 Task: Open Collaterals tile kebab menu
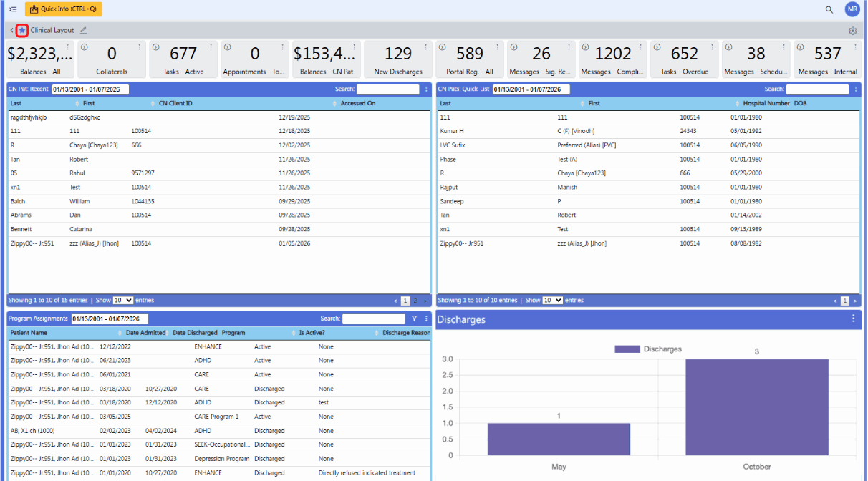[140, 47]
